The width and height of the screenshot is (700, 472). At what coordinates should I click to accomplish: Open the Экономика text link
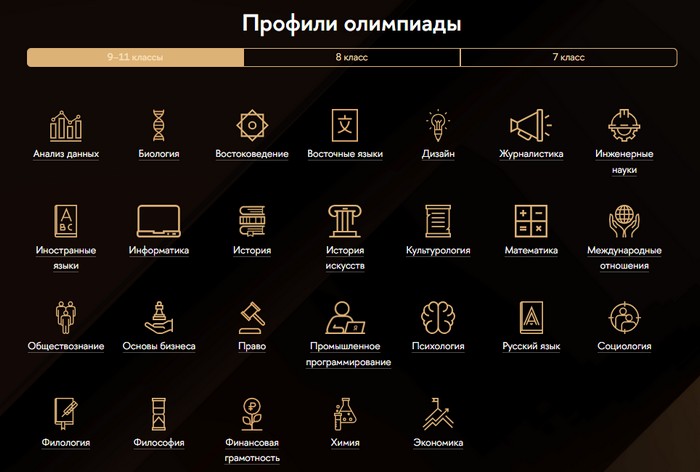(438, 443)
